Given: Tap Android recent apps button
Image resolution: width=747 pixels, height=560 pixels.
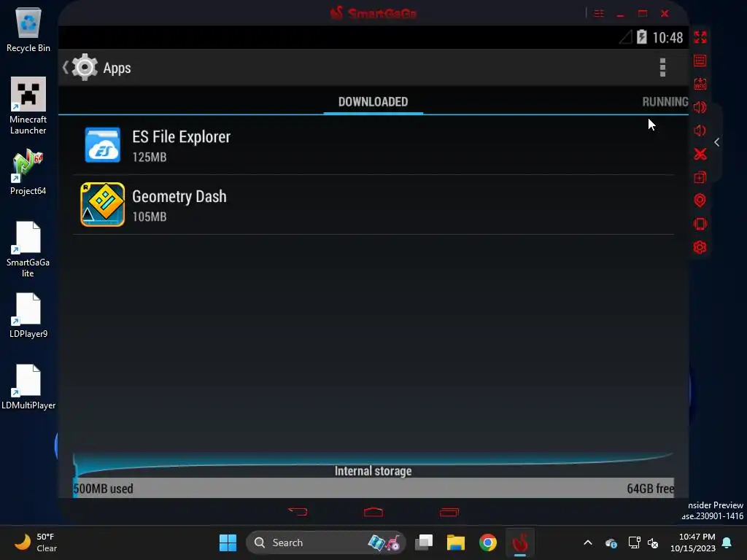Looking at the screenshot, I should click(449, 512).
